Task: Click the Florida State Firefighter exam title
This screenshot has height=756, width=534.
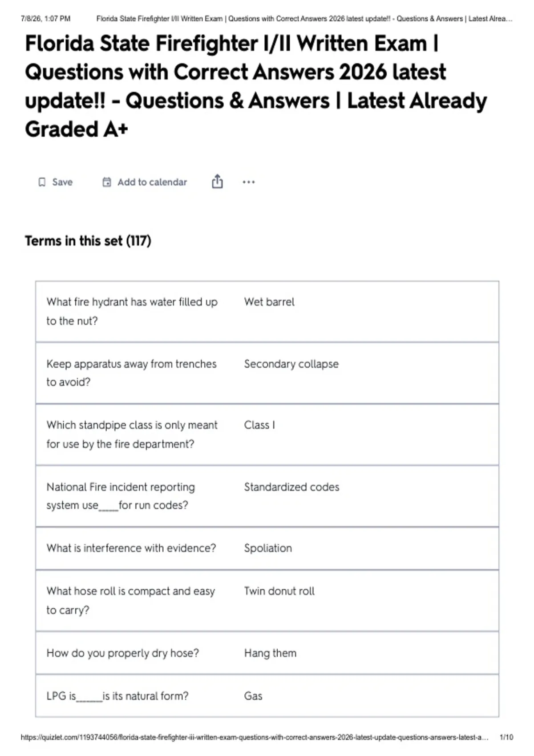Action: 256,86
